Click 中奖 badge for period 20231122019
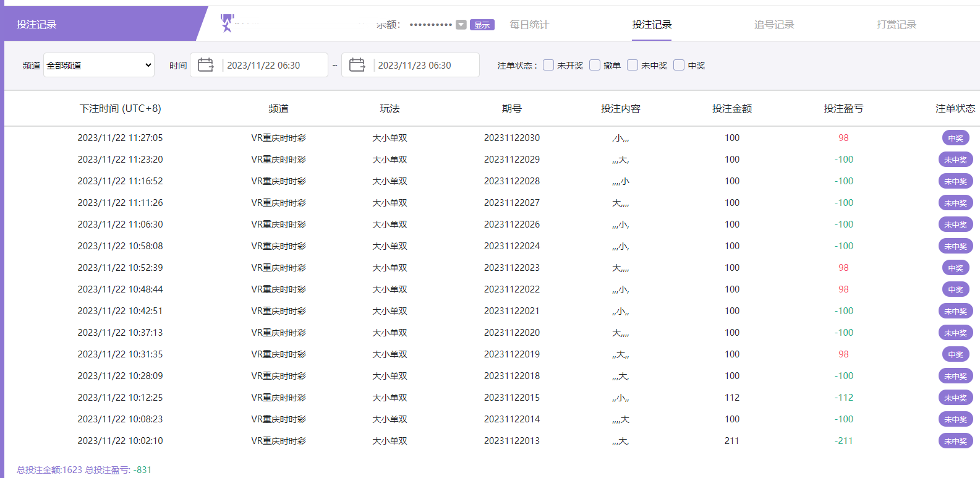Screen dimensions: 980x478 pos(955,354)
